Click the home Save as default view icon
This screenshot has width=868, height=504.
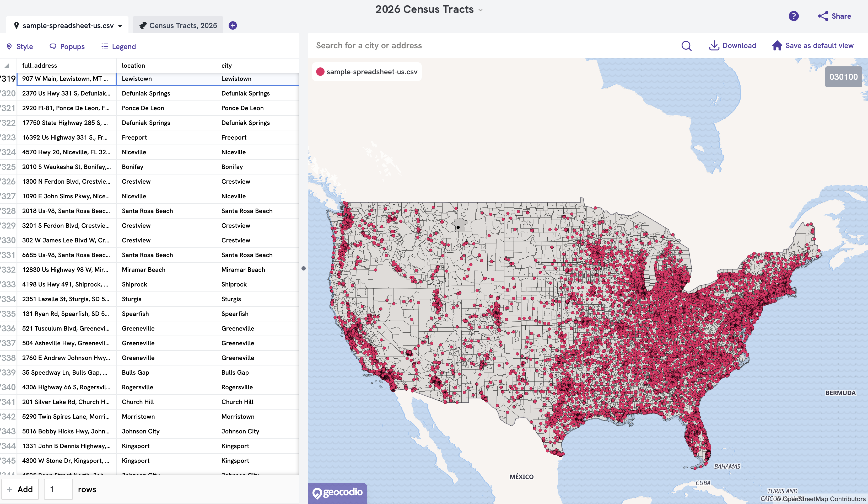point(777,45)
